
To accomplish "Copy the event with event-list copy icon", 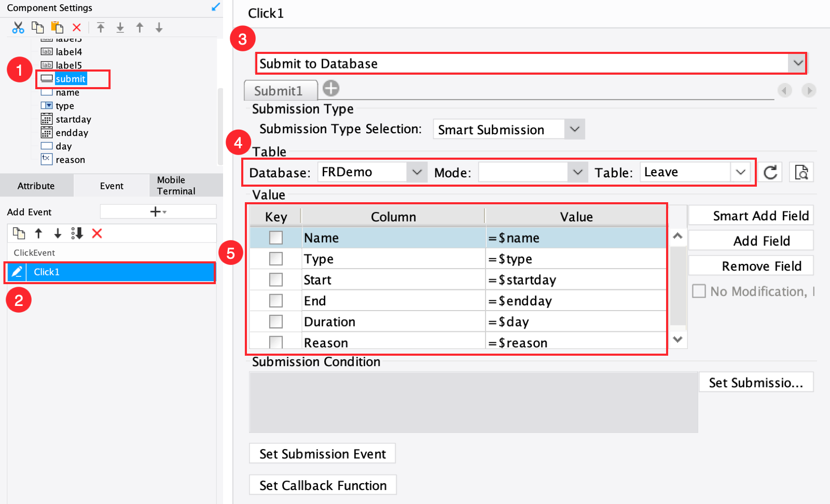I will point(19,233).
